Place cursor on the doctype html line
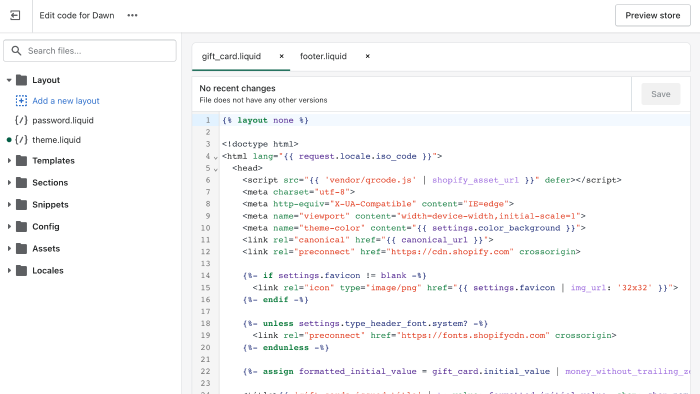The height and width of the screenshot is (394, 700). (x=260, y=144)
